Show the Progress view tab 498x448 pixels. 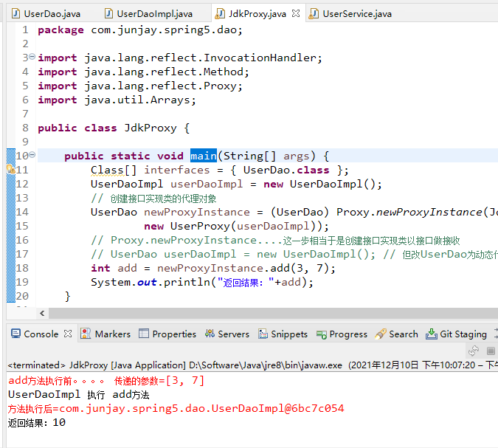342,334
